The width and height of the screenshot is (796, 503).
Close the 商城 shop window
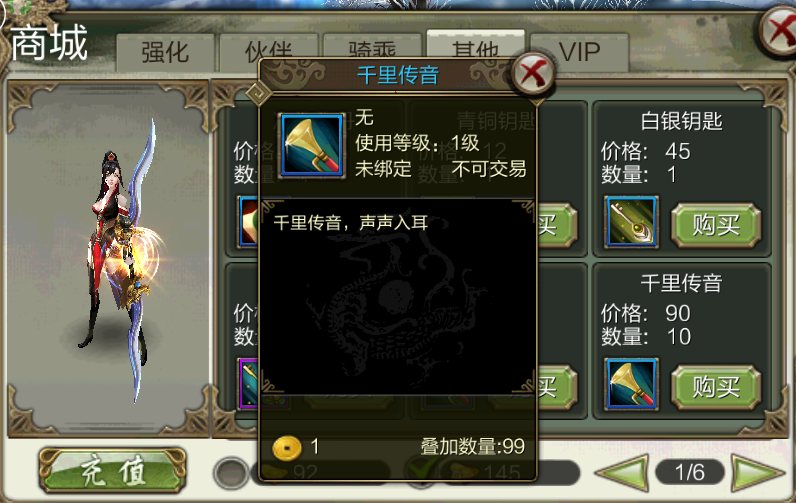779,30
